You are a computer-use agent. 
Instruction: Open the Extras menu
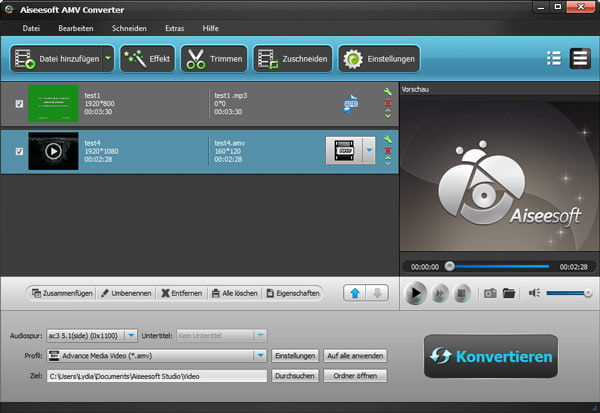[x=174, y=28]
